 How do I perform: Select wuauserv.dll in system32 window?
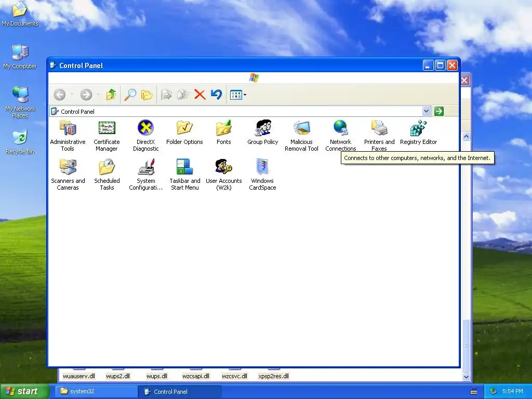[x=79, y=376]
